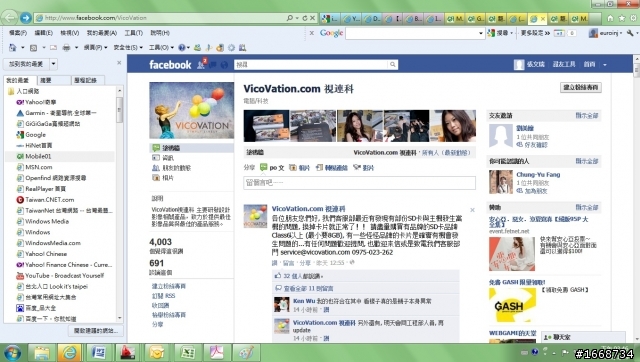Open the 檢視(V) menu

(x=70, y=33)
